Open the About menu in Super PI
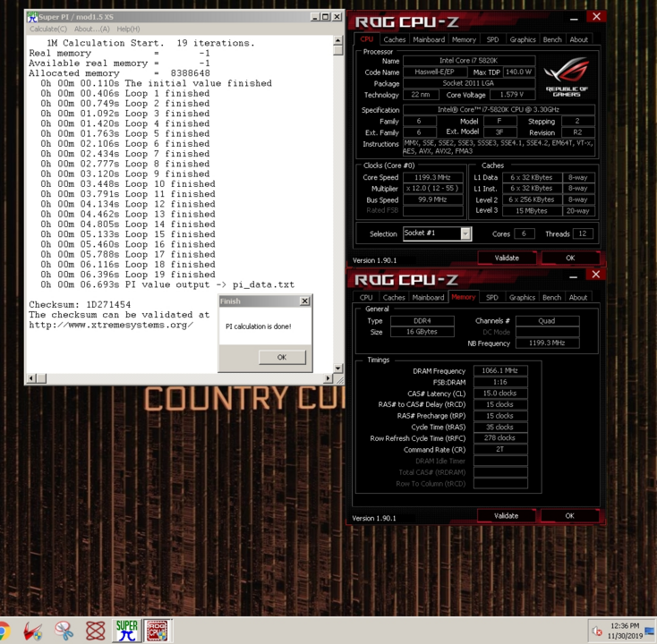 pyautogui.click(x=92, y=29)
